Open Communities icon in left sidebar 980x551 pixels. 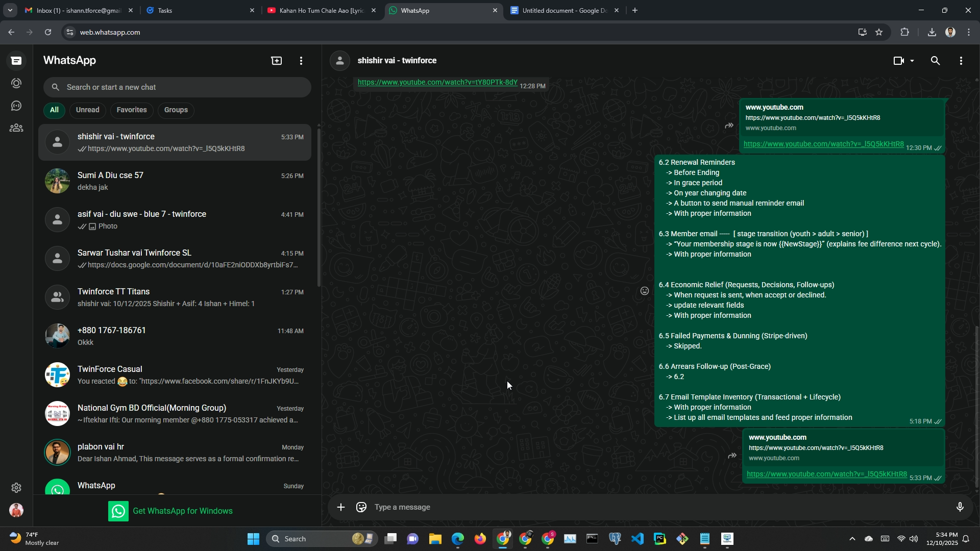(16, 128)
